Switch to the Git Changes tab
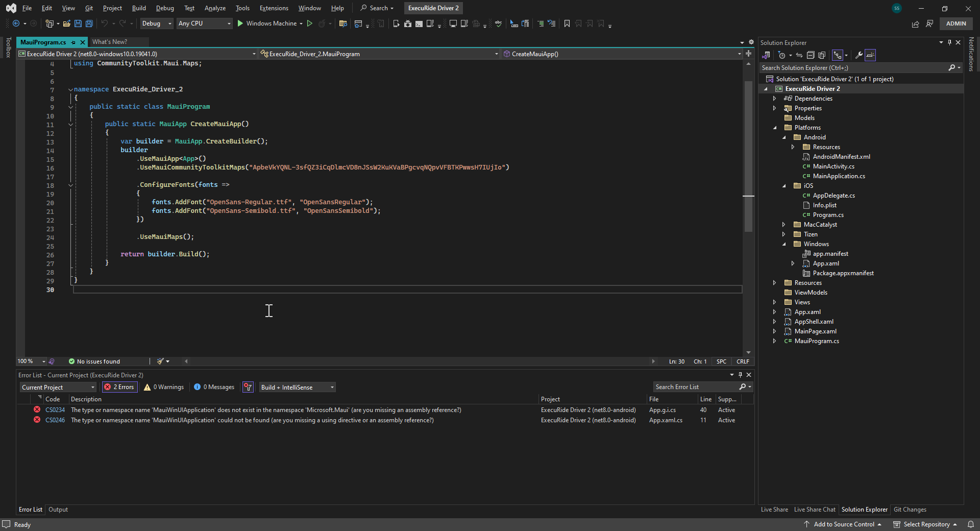This screenshot has width=980, height=531. tap(910, 510)
